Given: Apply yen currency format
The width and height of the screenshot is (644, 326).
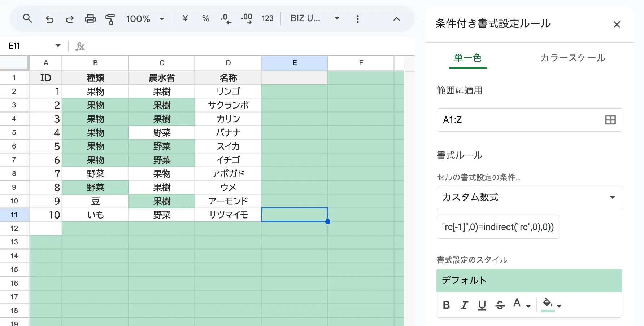Looking at the screenshot, I should coord(185,18).
